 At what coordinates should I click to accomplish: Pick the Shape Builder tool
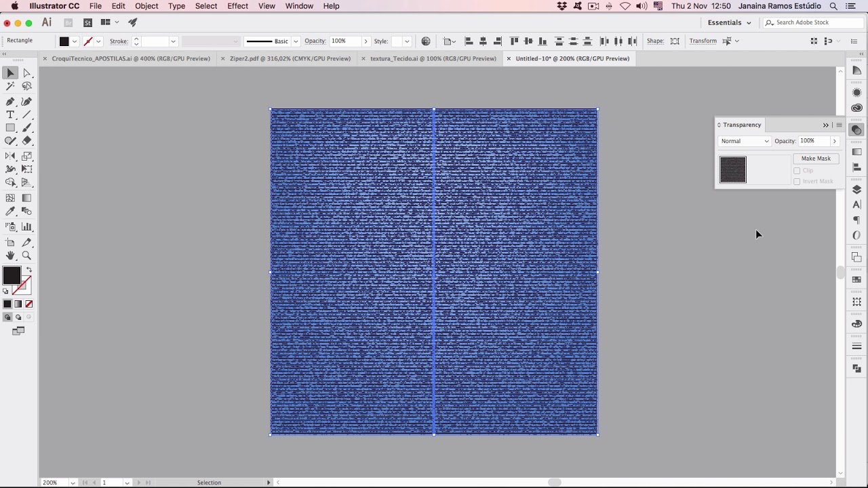click(x=10, y=182)
